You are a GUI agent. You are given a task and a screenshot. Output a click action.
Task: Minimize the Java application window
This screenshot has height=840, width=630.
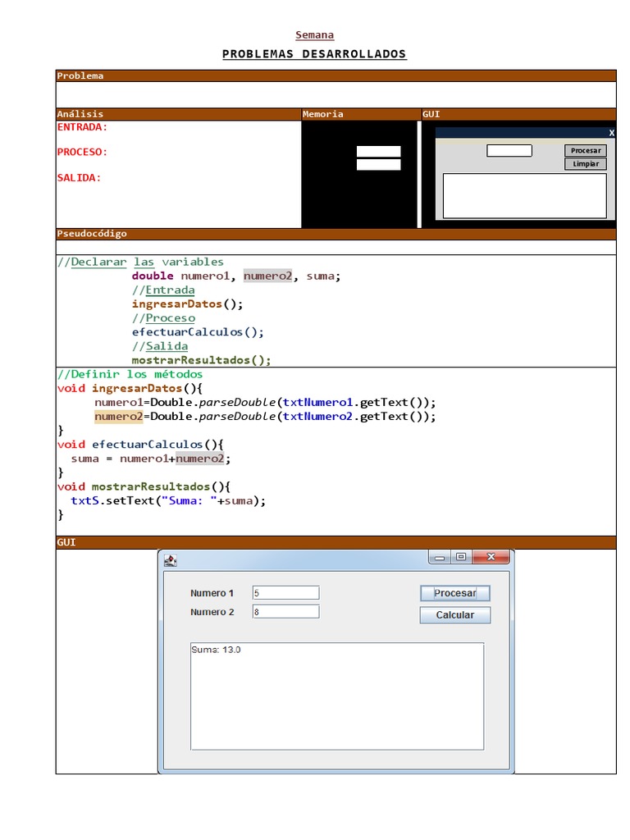[440, 558]
